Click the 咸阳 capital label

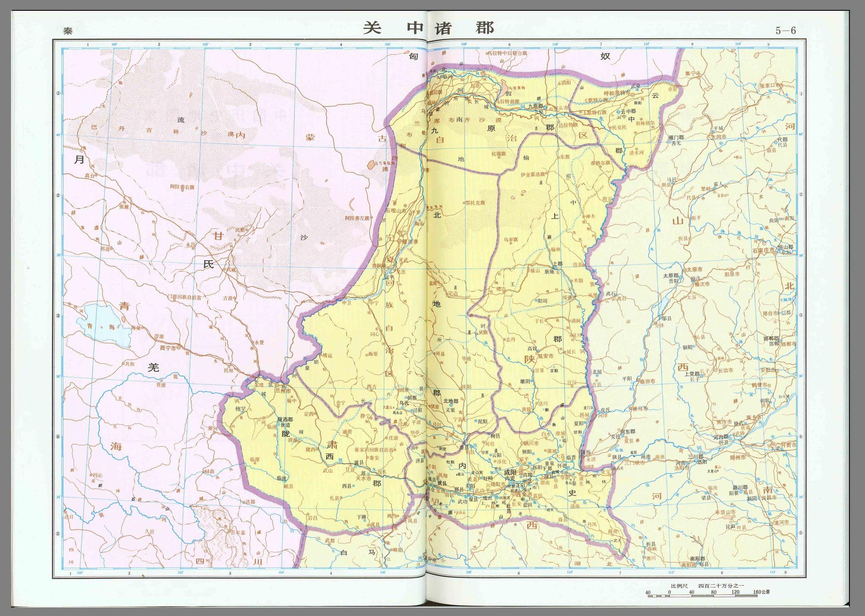(x=510, y=472)
